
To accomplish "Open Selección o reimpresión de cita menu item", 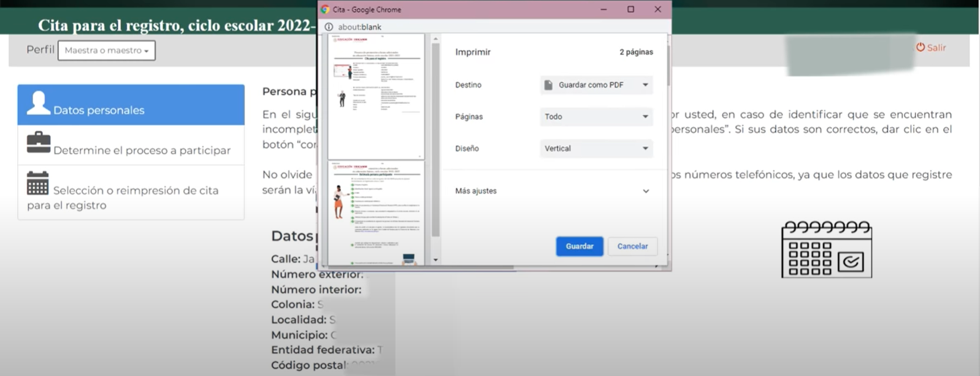I will (x=136, y=191).
